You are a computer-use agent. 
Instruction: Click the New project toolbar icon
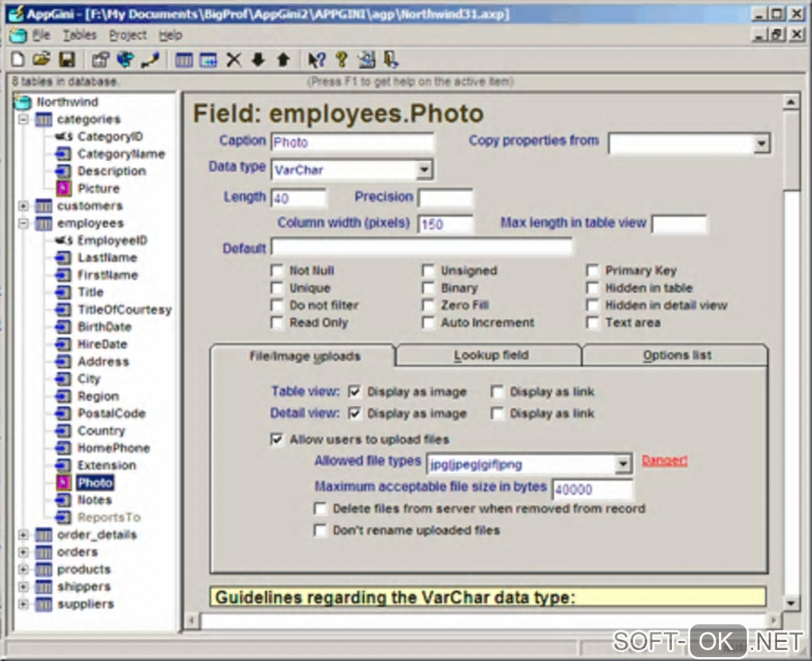(x=18, y=60)
